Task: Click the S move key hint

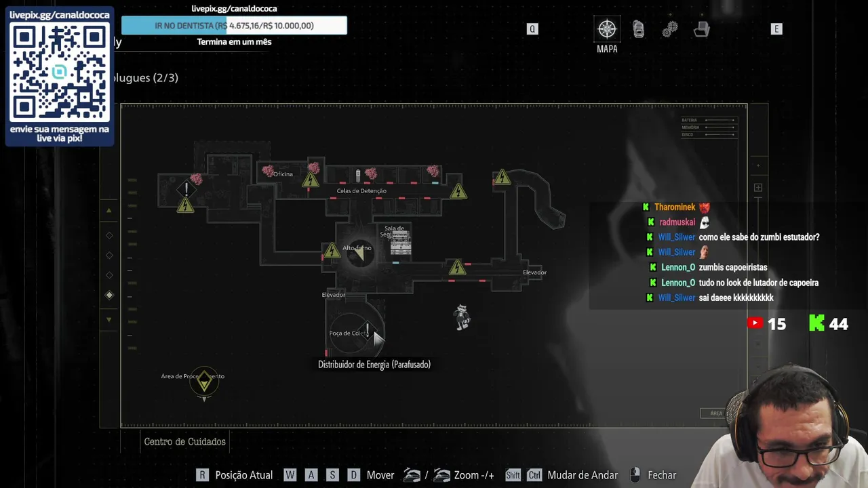Action: tap(332, 475)
